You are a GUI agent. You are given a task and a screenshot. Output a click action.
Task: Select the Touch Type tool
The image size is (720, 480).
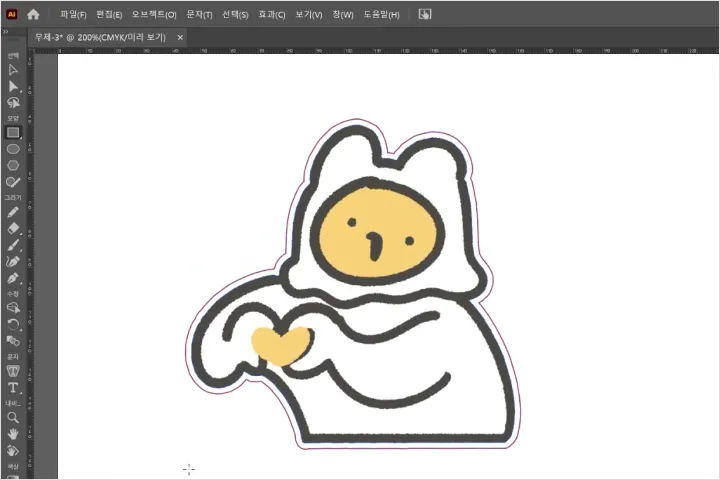pos(13,371)
